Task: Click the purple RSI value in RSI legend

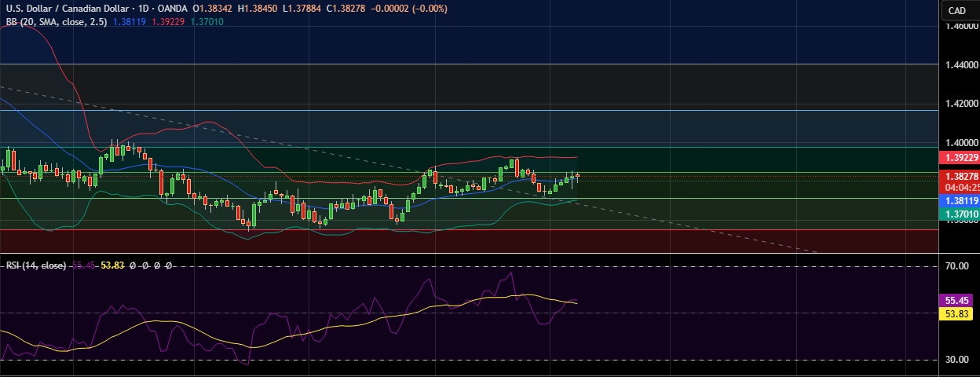Action: coord(84,265)
